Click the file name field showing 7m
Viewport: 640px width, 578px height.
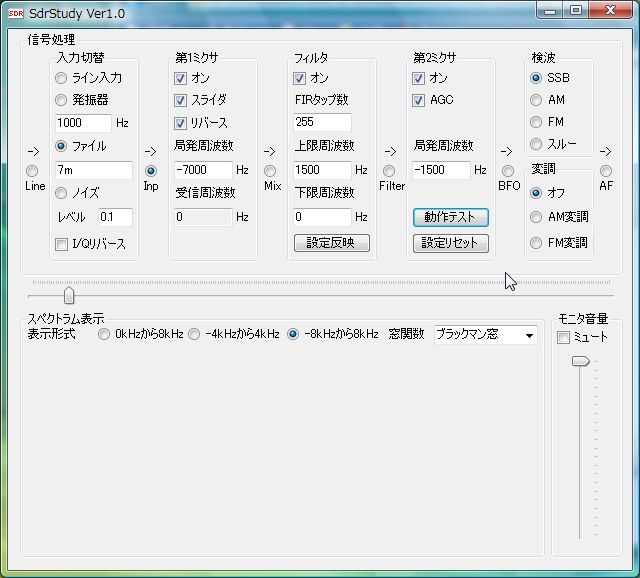coord(94,170)
